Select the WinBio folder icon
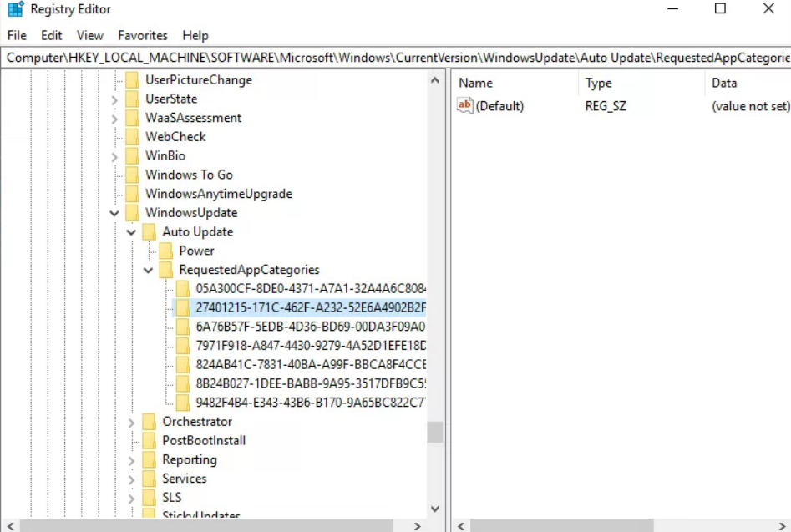This screenshot has height=532, width=791. (x=132, y=156)
